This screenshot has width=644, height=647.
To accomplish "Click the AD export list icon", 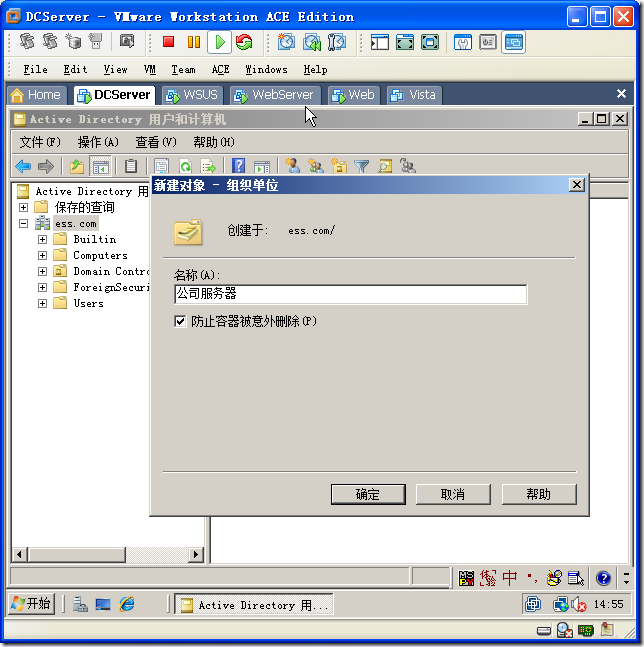I will point(208,166).
